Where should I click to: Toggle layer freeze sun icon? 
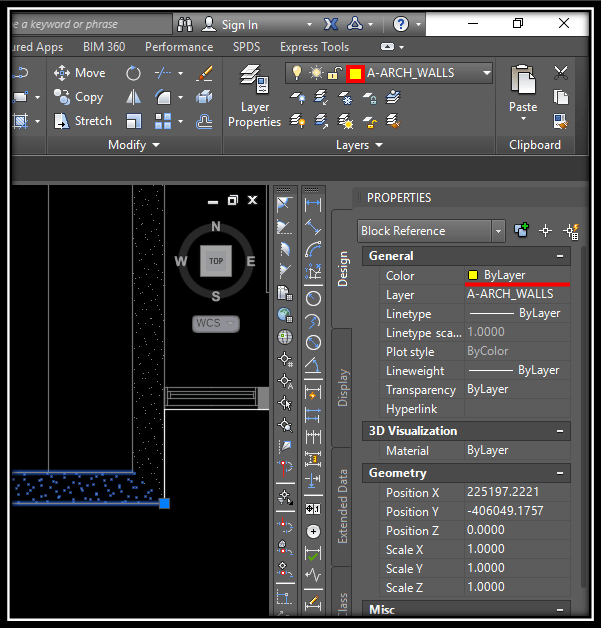coord(316,73)
